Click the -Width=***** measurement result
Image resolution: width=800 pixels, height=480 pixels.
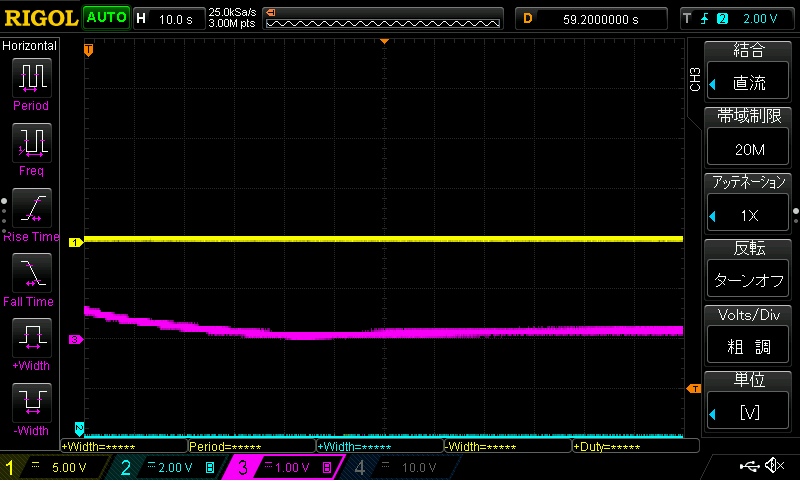(x=508, y=446)
